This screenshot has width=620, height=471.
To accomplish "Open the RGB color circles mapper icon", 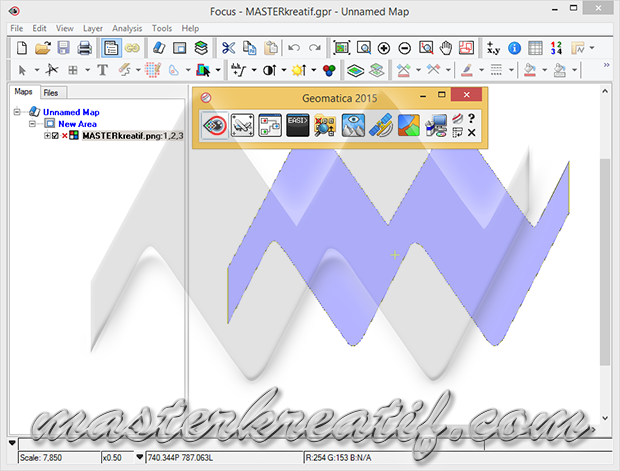I will 329,70.
